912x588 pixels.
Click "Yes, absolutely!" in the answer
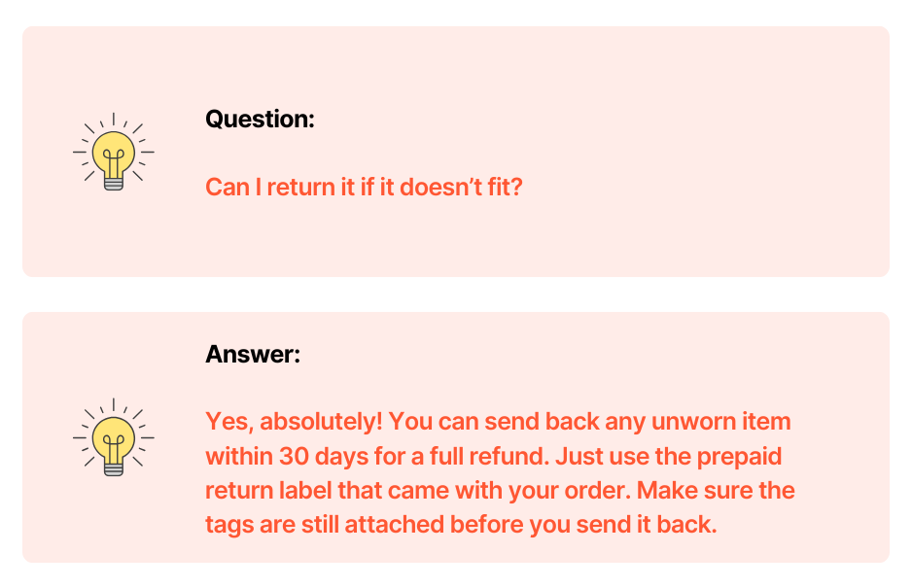coord(290,423)
